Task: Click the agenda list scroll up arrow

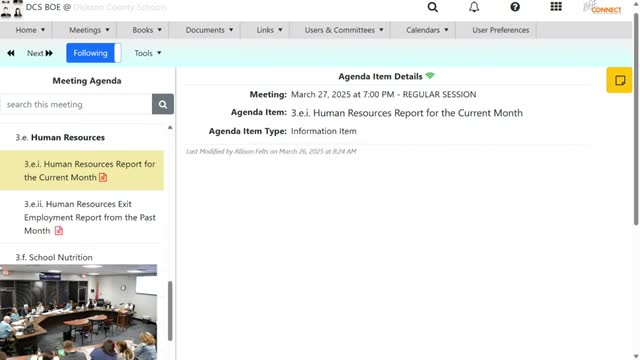Action: pos(170,127)
